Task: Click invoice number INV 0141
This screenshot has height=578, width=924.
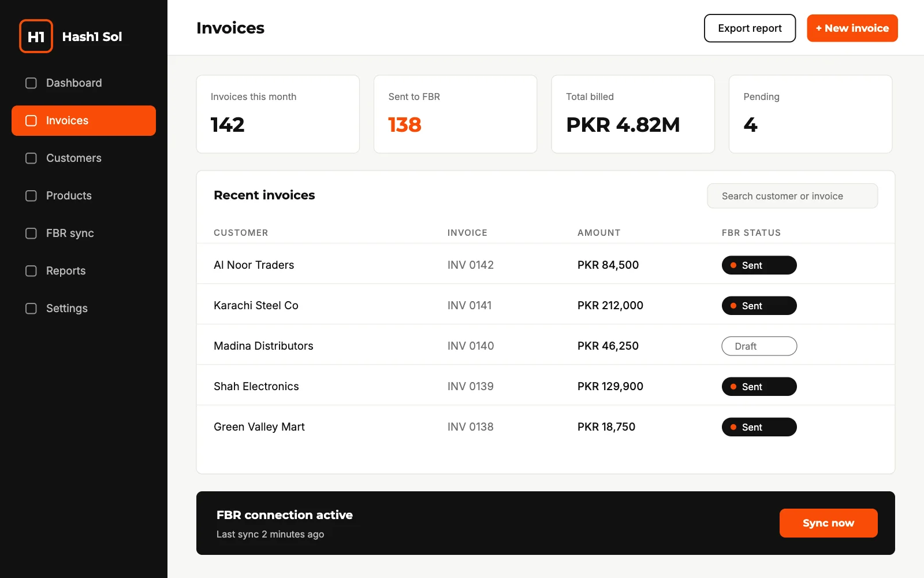Action: (x=470, y=306)
